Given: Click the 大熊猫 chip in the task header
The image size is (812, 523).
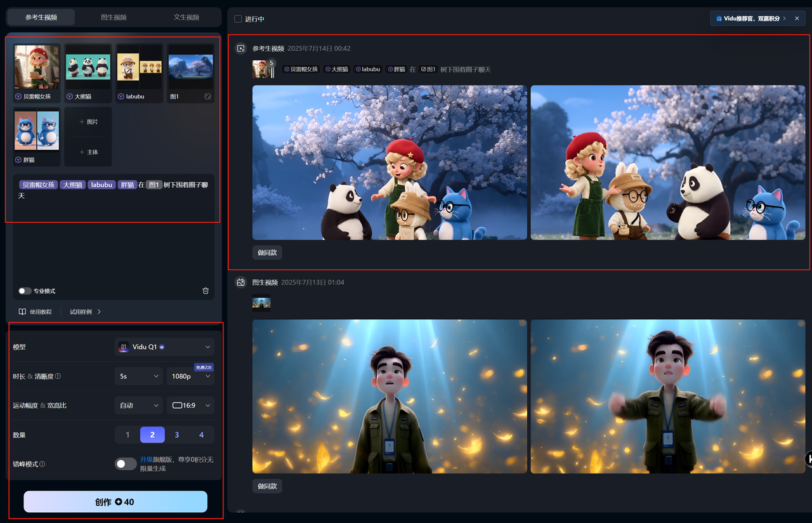Looking at the screenshot, I should pyautogui.click(x=336, y=69).
